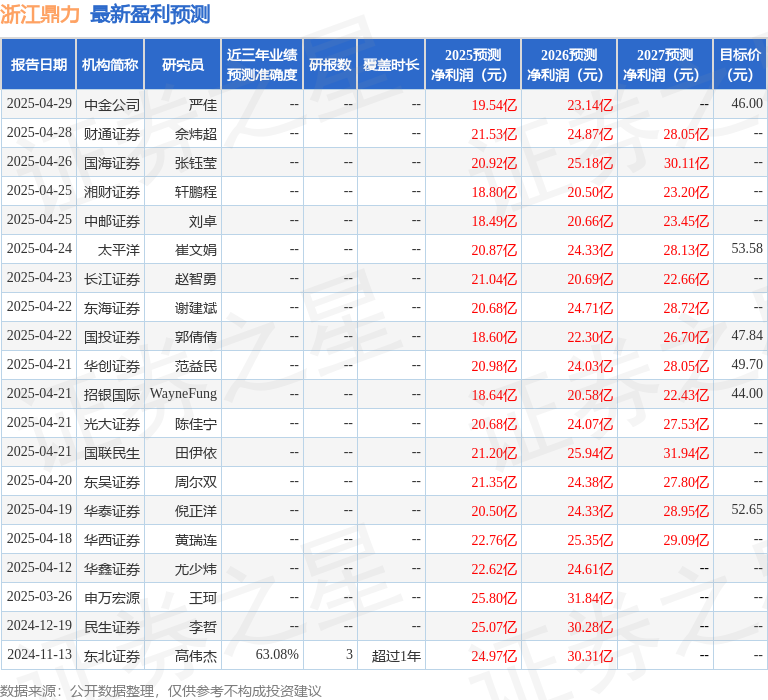Click the 22.76亿 profit value

pos(494,540)
